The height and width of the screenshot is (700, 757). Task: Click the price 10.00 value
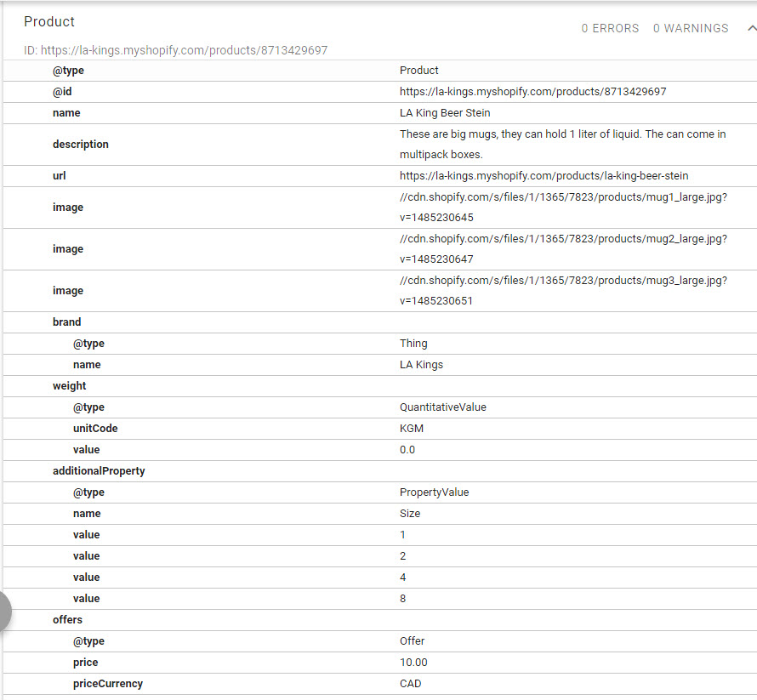tap(413, 663)
